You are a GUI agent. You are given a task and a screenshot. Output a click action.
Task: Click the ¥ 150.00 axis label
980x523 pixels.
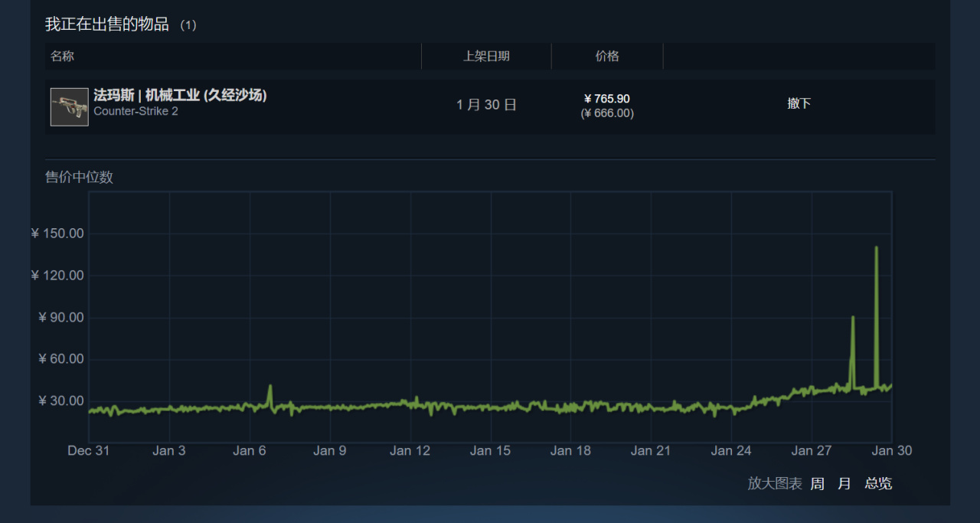coord(57,234)
